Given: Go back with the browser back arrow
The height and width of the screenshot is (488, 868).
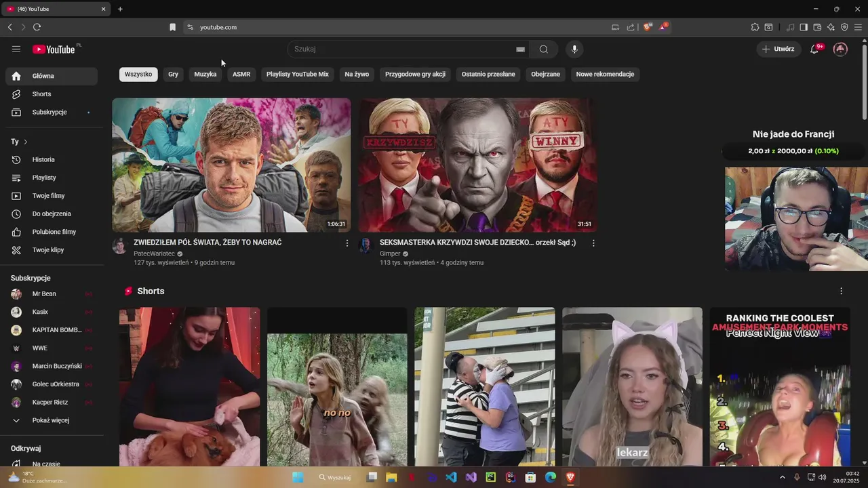Looking at the screenshot, I should 9,27.
